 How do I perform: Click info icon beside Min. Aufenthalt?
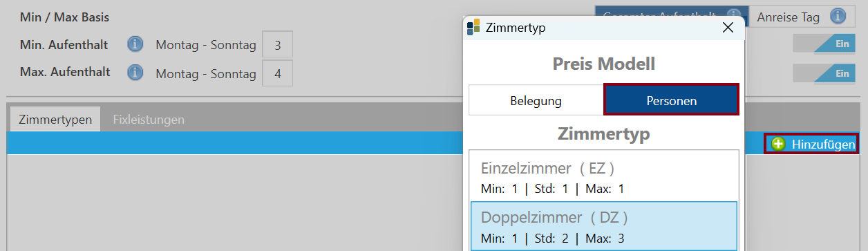tap(135, 45)
